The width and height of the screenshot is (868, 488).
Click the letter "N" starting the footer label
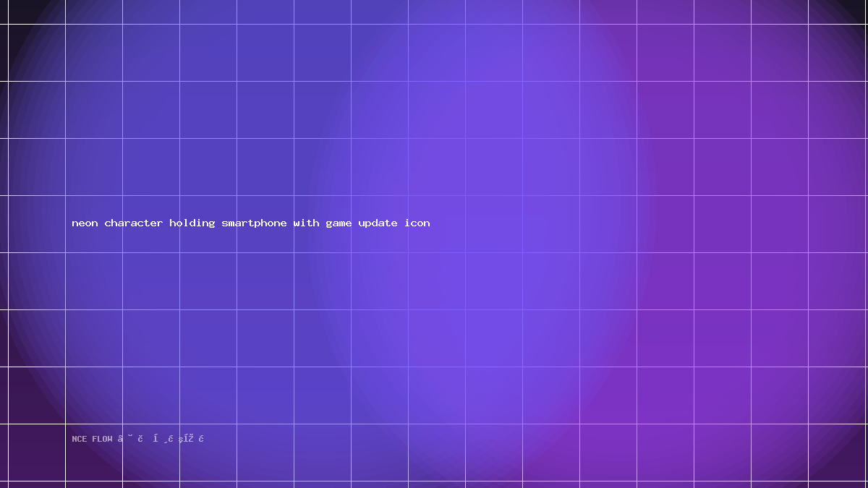[x=75, y=439]
